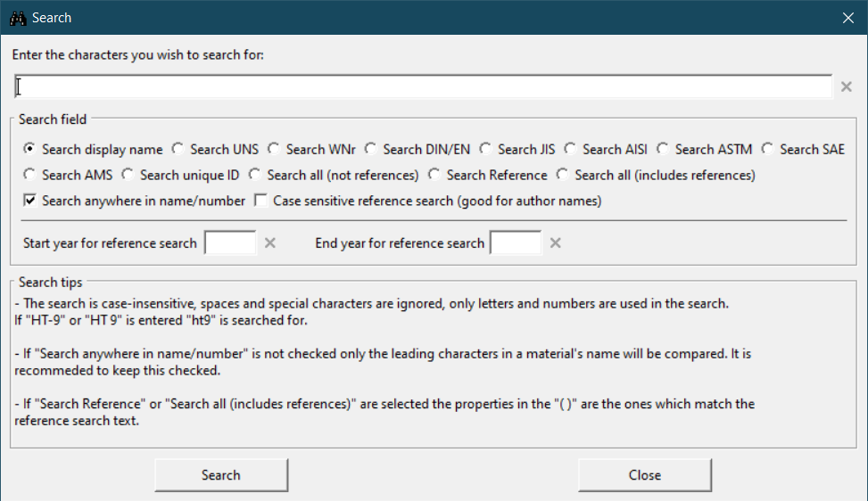Click the Search button
Image resolution: width=868 pixels, height=501 pixels.
220,475
